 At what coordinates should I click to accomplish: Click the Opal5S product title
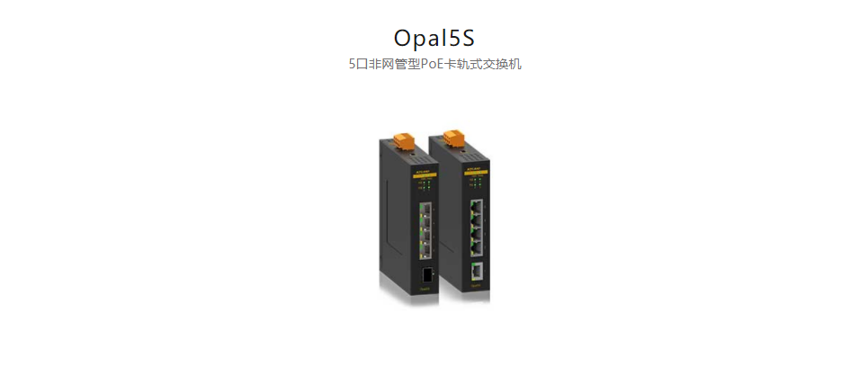(434, 38)
